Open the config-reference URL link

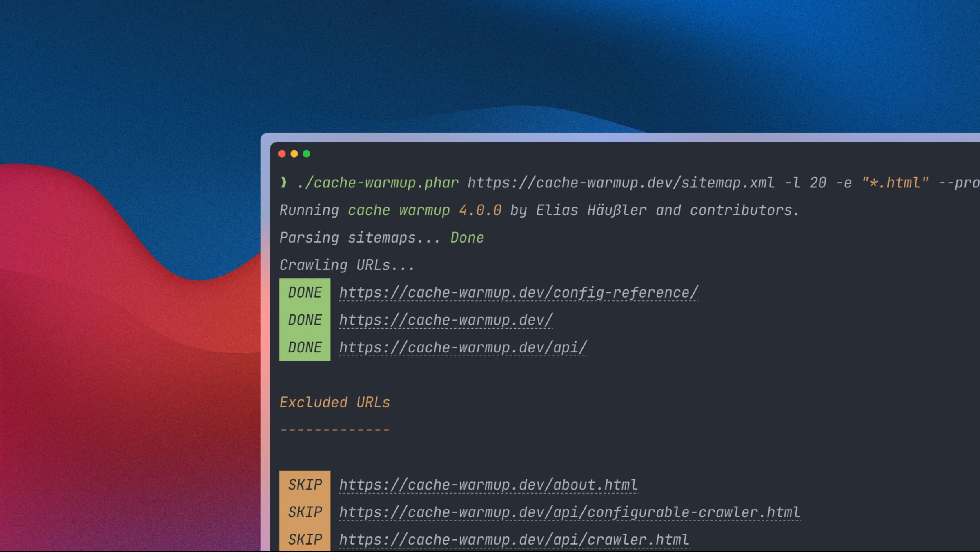(518, 293)
